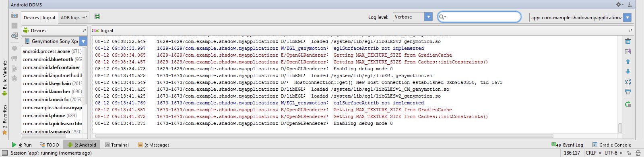The width and height of the screenshot is (644, 157).
Task: Select process com.android.quicksearchbox
Action: 52,124
